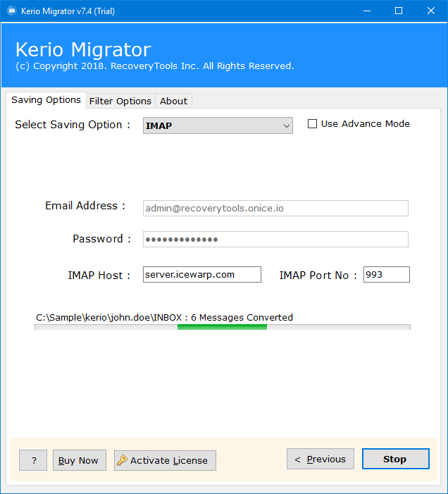The height and width of the screenshot is (494, 448).
Task: Click the copyright RecoveryTools Inc. text
Action: [154, 66]
